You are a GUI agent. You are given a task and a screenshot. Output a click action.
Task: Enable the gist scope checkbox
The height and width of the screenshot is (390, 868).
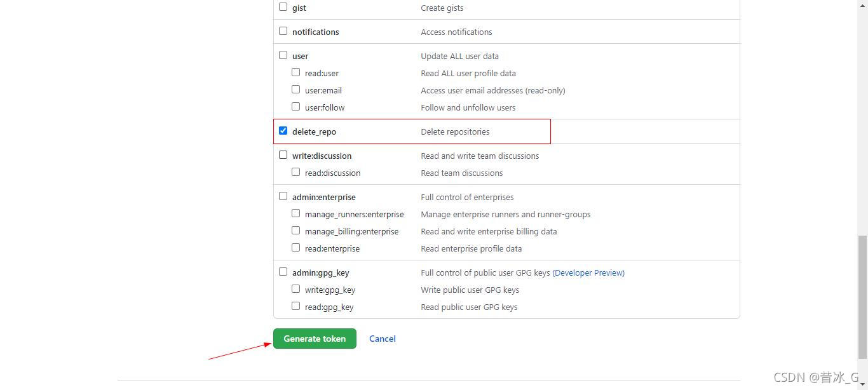click(x=283, y=7)
